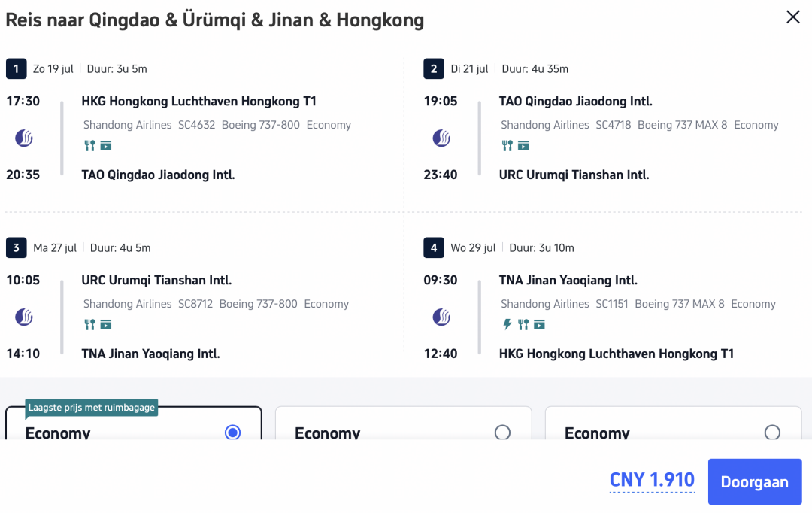Image resolution: width=812 pixels, height=513 pixels.
Task: Click meal icon for flight SC8712
Action: (89, 324)
